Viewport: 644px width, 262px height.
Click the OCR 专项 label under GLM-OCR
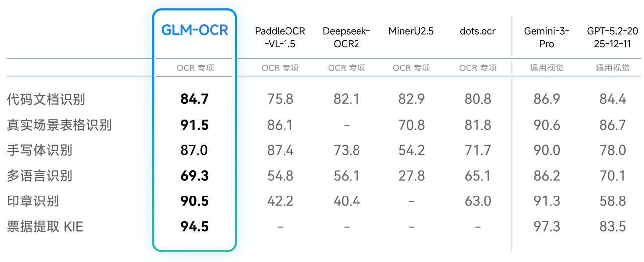[195, 68]
